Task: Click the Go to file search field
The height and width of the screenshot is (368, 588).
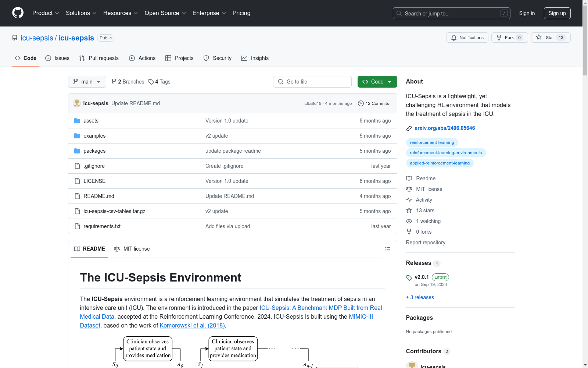Action: pyautogui.click(x=312, y=82)
